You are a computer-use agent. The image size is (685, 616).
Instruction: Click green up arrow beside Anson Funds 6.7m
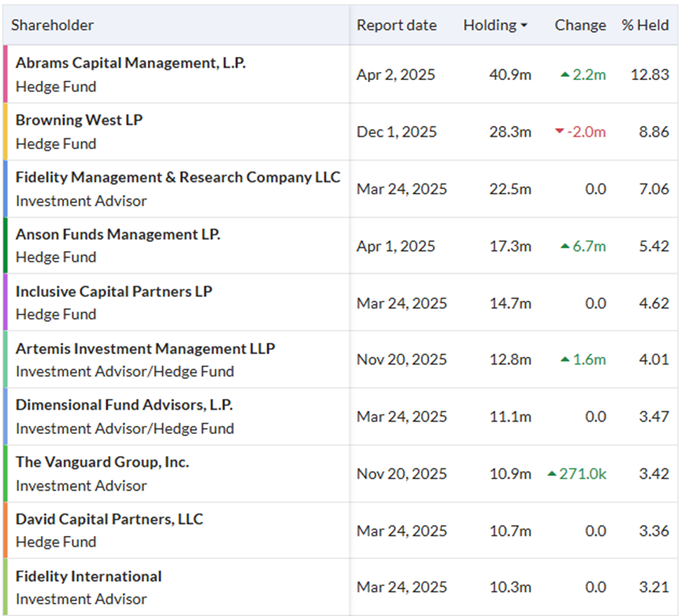[565, 246]
